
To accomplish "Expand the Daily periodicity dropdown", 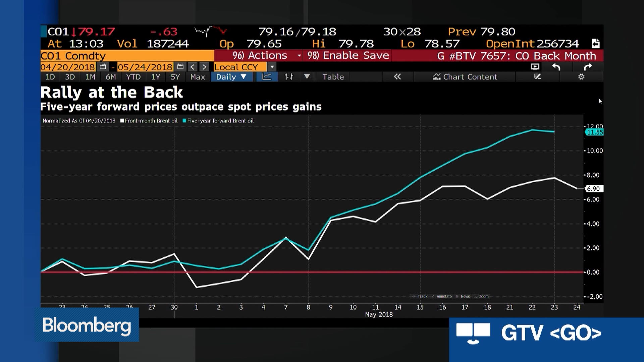I will point(231,77).
